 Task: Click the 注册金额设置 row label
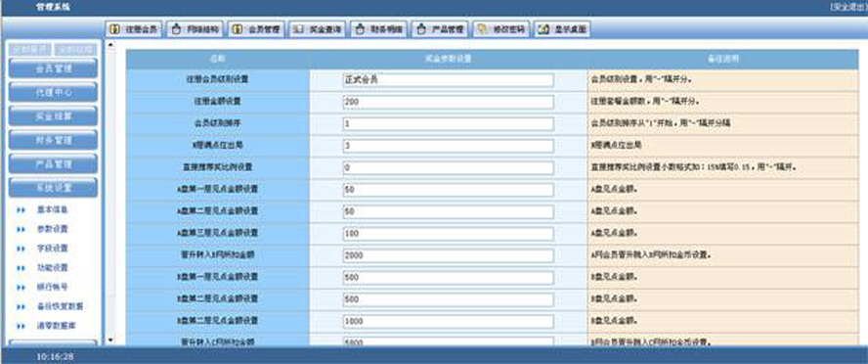(218, 102)
